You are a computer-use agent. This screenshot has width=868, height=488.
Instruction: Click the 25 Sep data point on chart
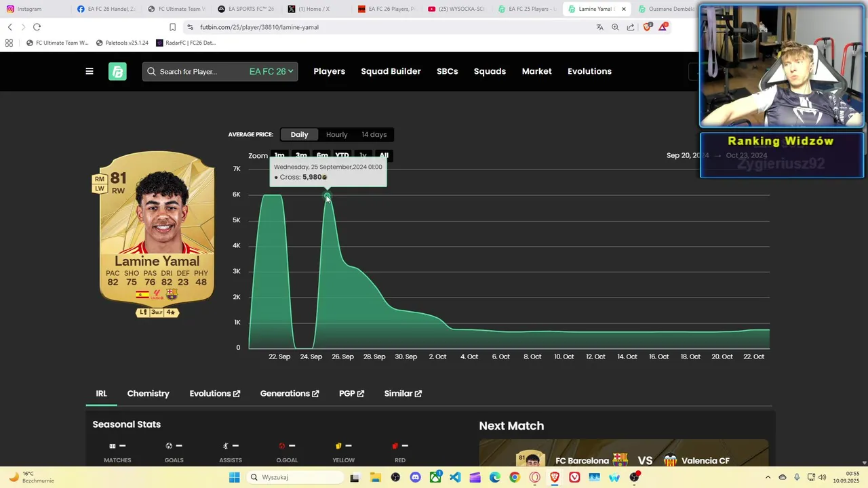coord(327,197)
